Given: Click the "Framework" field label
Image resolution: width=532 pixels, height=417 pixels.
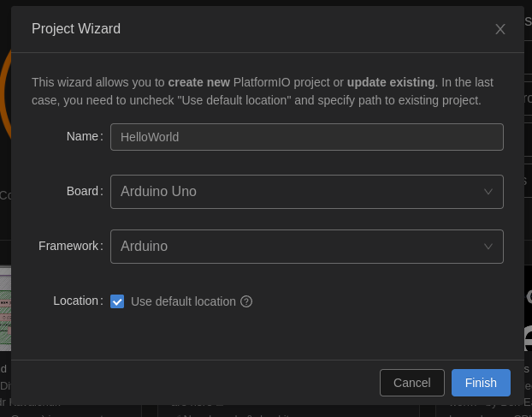Looking at the screenshot, I should click(x=68, y=246).
